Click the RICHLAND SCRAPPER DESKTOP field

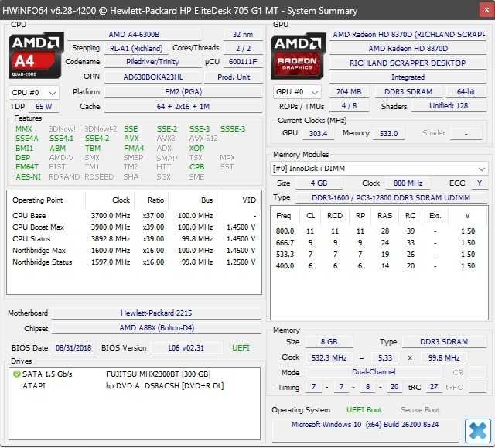tap(408, 63)
